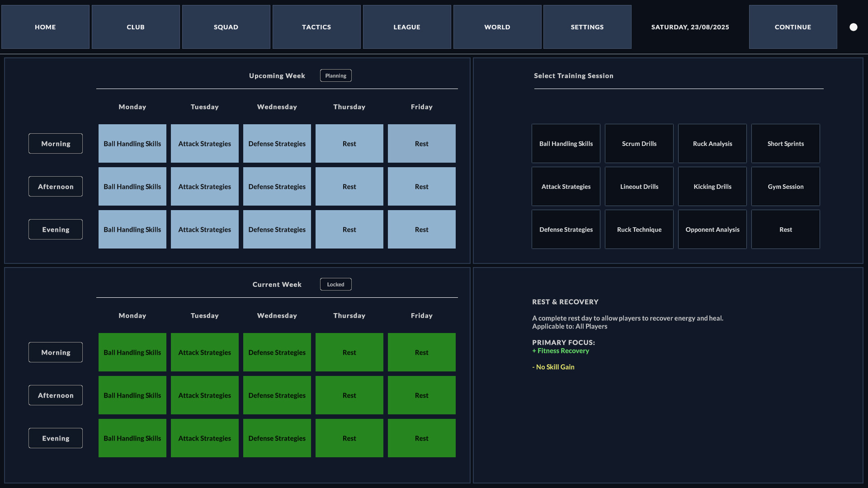This screenshot has width=868, height=488.
Task: Click the CONTINUE button
Action: click(x=793, y=27)
